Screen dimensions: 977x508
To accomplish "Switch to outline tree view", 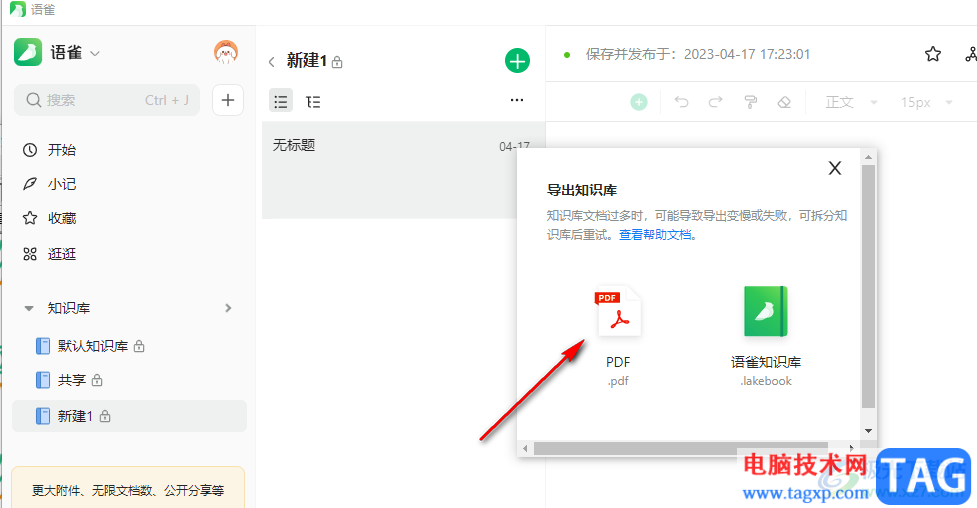I will 313,102.
